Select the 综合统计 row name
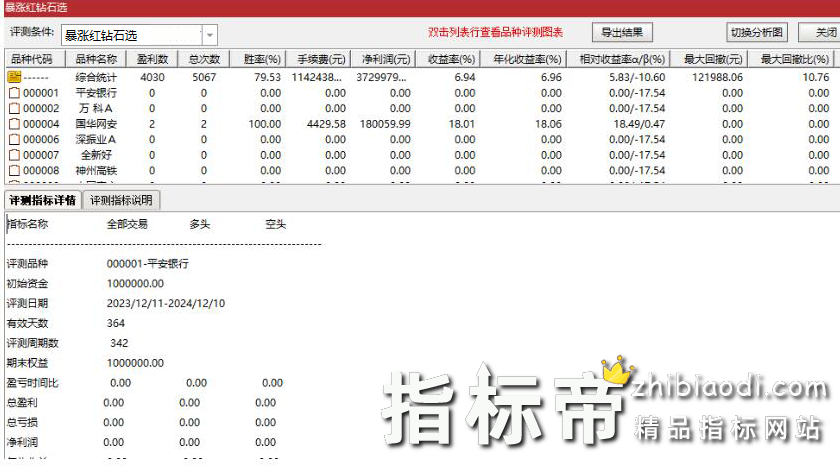This screenshot has width=840, height=473. [x=96, y=77]
